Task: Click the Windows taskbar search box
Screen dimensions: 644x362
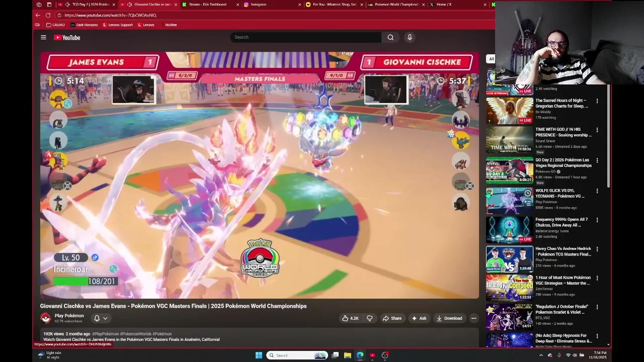Action: pos(297,355)
